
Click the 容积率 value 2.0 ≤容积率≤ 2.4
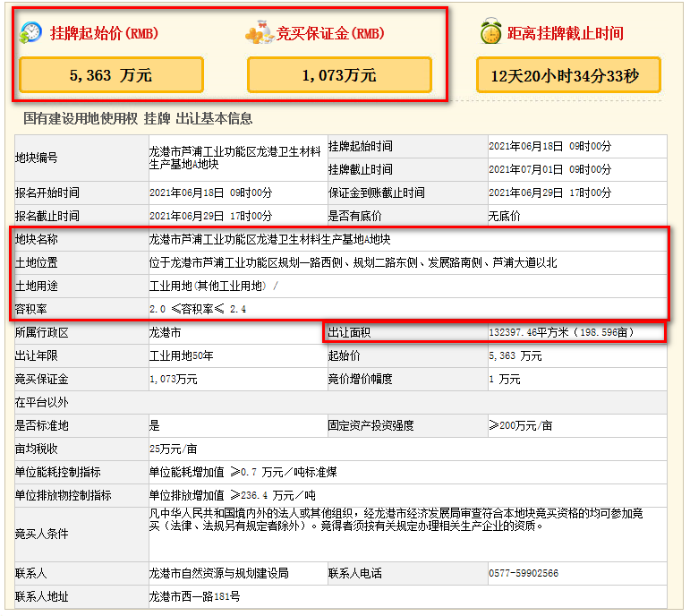198,309
